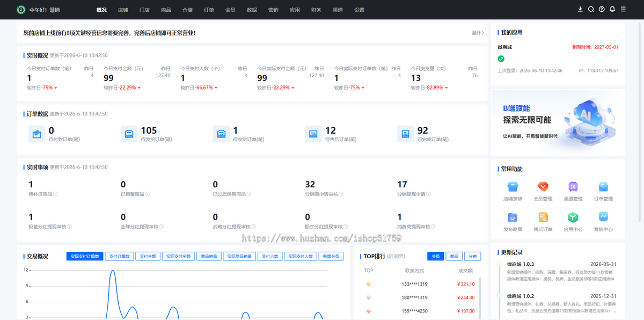Click the notification bell icon
Viewport: 644px width, 320px height.
[x=612, y=9]
